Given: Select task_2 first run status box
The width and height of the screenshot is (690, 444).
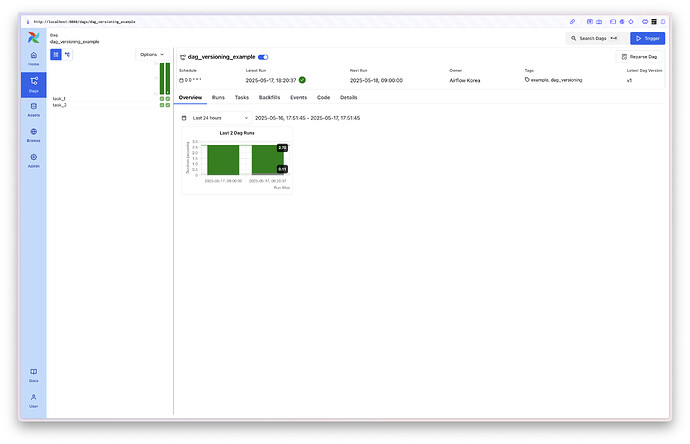Looking at the screenshot, I should coord(162,105).
